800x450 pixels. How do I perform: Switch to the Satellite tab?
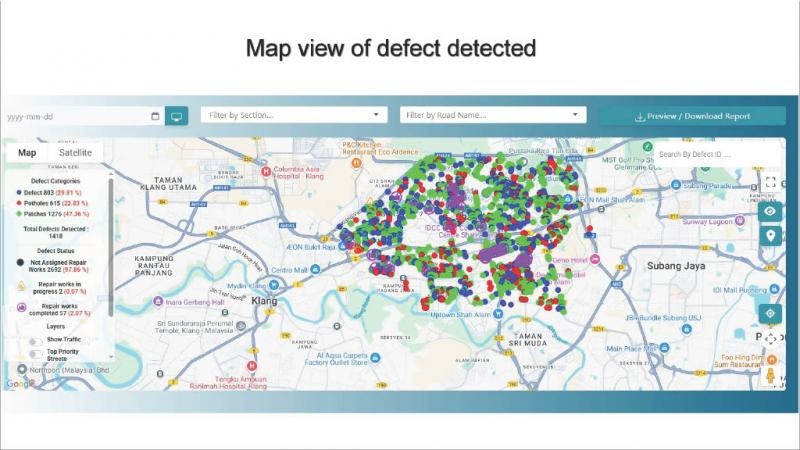pyautogui.click(x=76, y=153)
